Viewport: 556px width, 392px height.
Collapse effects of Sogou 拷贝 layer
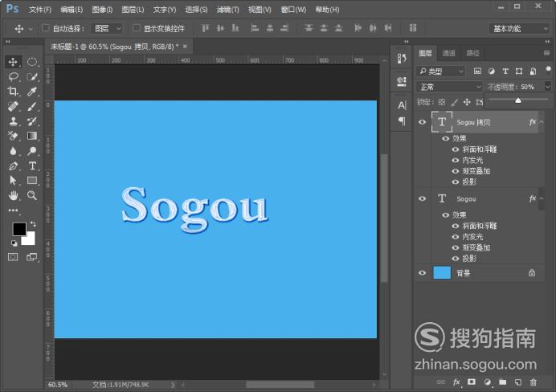tap(542, 122)
